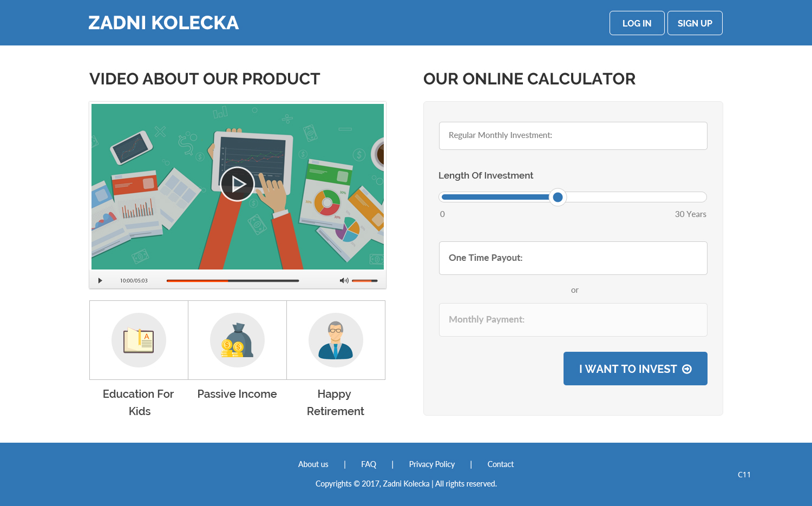The image size is (812, 506).
Task: Click the large play button on video
Action: [x=237, y=184]
